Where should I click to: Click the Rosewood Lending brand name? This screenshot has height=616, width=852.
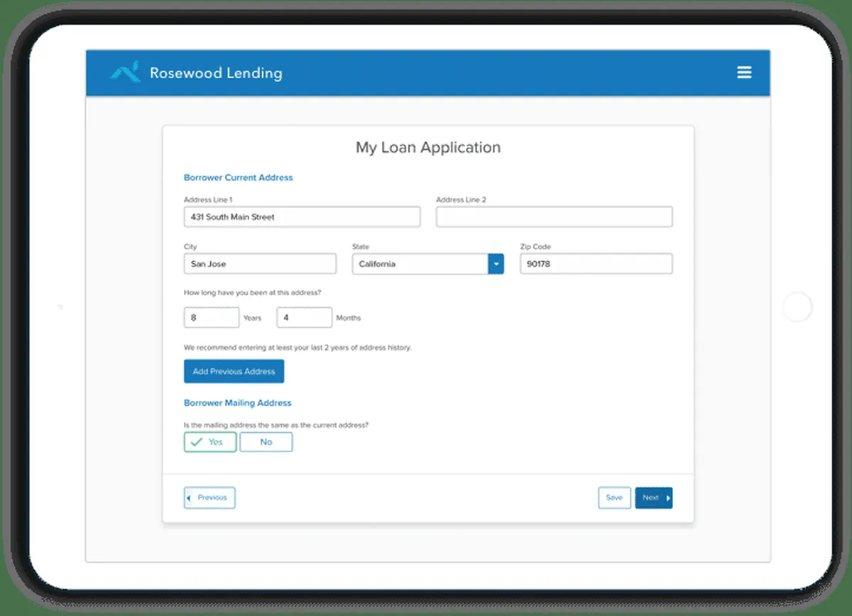(x=216, y=72)
